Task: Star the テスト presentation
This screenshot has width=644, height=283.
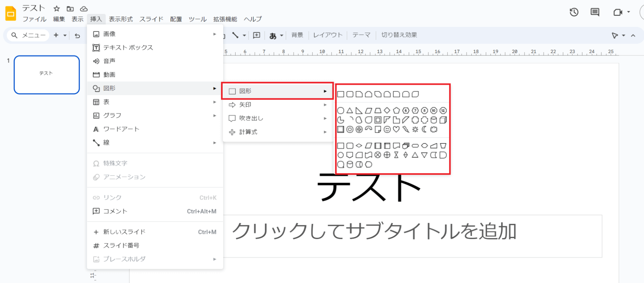Action: tap(57, 9)
